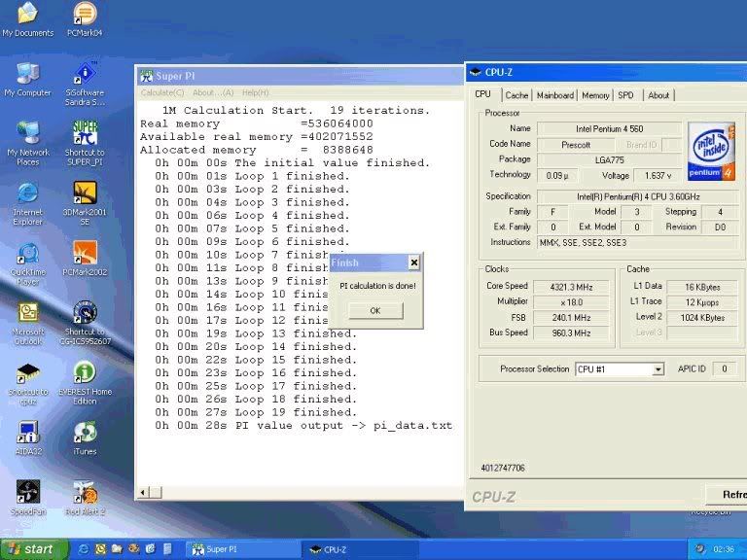The height and width of the screenshot is (560, 747).
Task: Open About menu in Super PI
Action: (x=213, y=93)
